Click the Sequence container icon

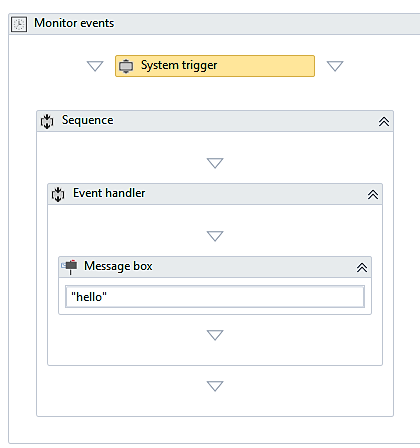47,121
